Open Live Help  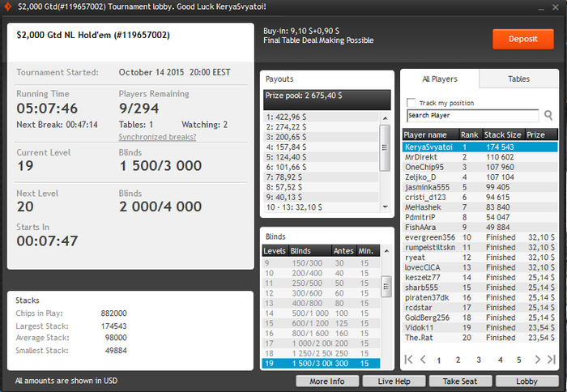click(x=394, y=381)
